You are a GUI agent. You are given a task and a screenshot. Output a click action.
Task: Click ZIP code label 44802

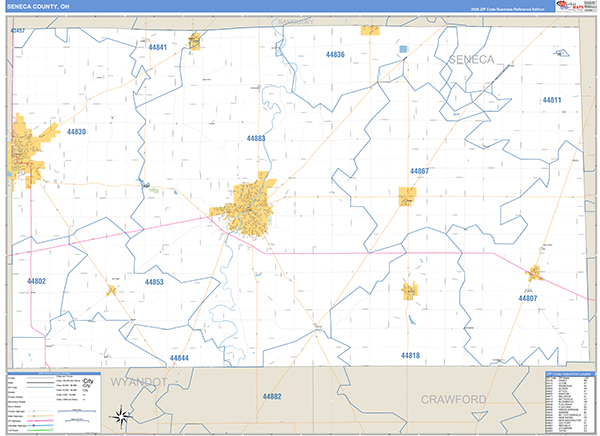coord(36,281)
